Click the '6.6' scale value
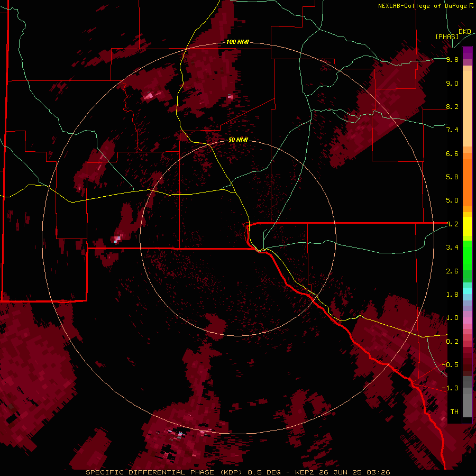 tap(452, 153)
